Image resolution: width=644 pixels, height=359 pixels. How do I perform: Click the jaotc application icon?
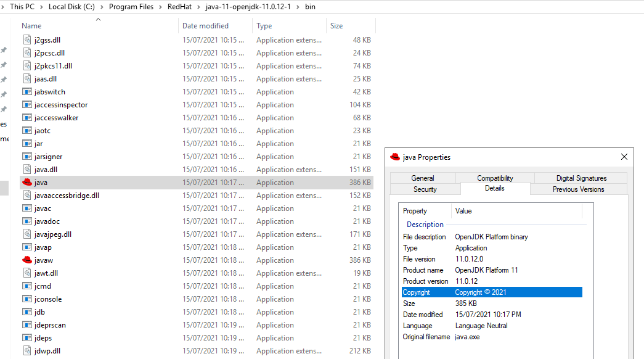click(x=27, y=131)
